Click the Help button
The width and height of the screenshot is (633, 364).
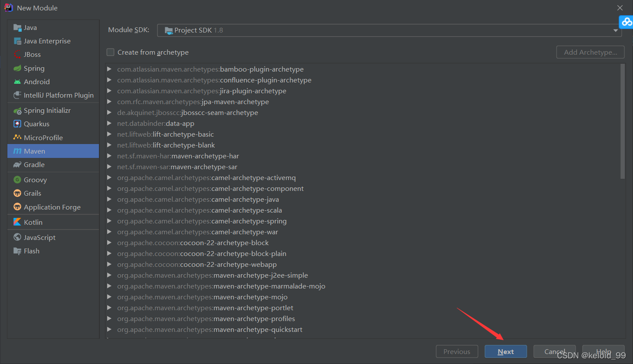pos(603,352)
